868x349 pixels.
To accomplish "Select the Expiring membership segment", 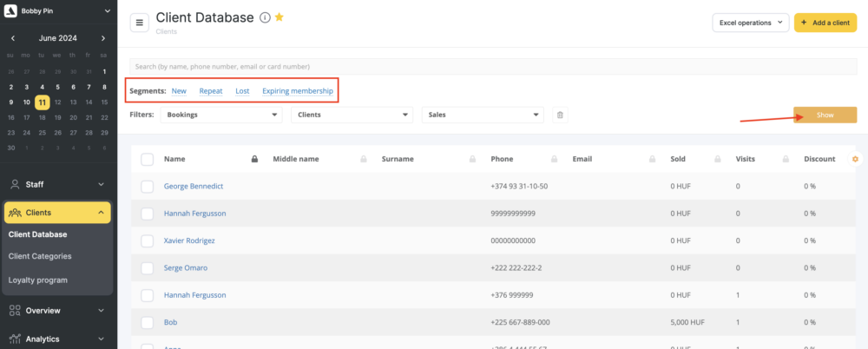I will coord(298,91).
